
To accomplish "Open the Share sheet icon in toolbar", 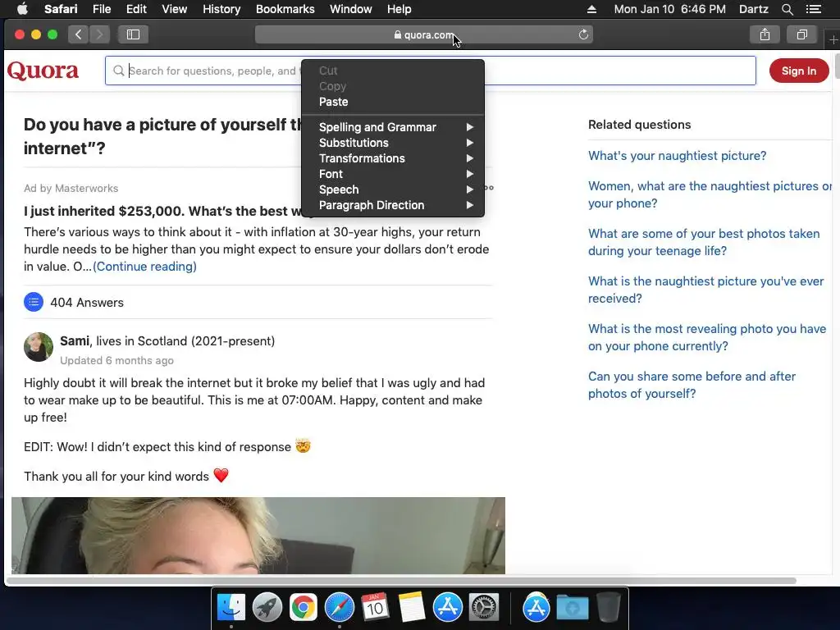I will tap(765, 34).
